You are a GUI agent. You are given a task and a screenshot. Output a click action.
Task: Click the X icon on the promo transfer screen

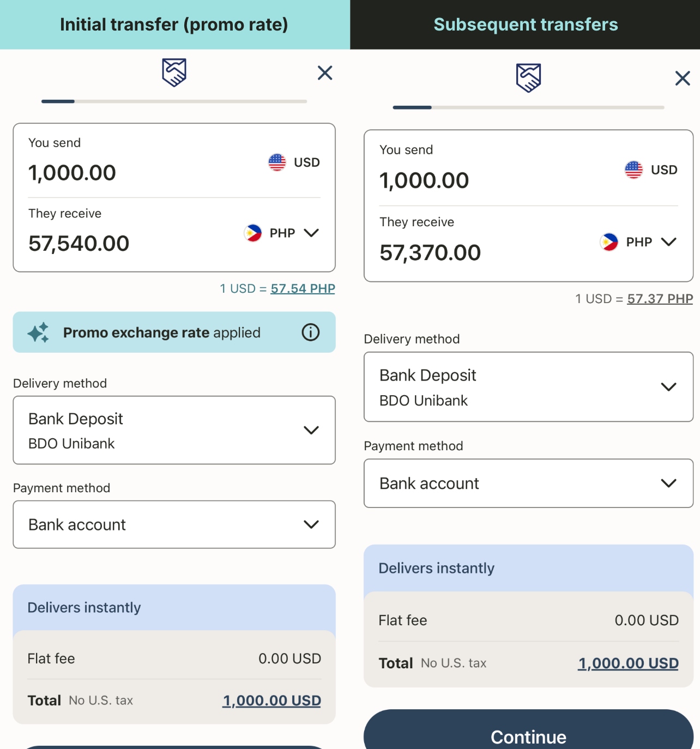[x=325, y=73]
